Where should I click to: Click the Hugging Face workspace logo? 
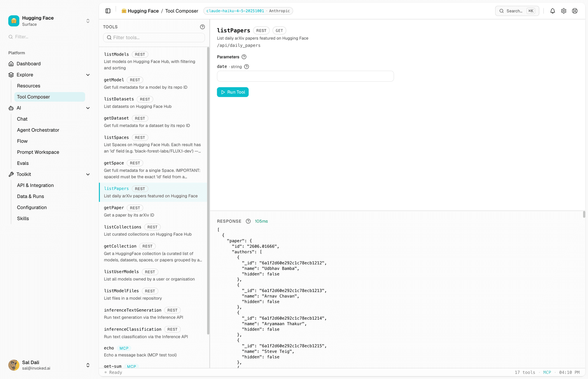tap(14, 21)
